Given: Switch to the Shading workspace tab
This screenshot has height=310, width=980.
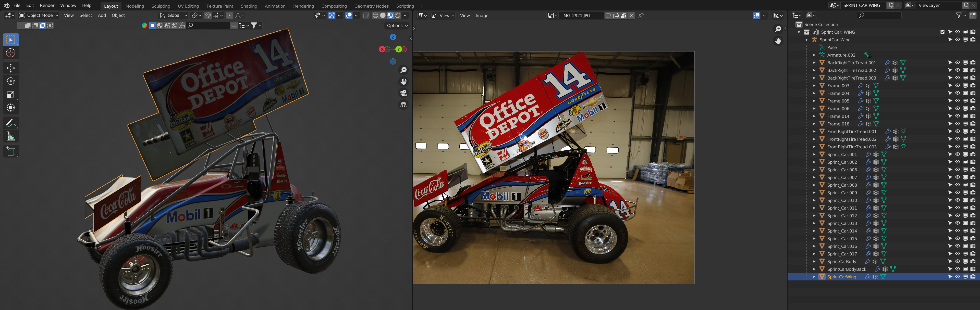Looking at the screenshot, I should click(249, 6).
